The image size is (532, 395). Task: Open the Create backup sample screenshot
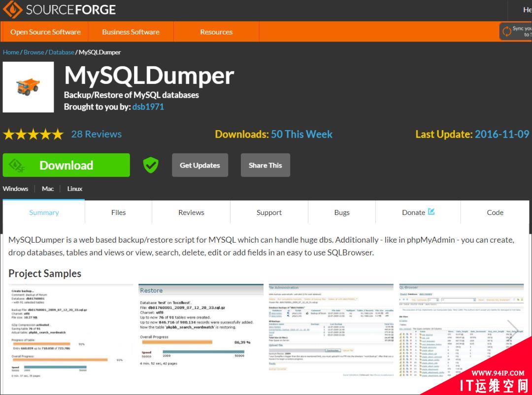tap(70, 331)
